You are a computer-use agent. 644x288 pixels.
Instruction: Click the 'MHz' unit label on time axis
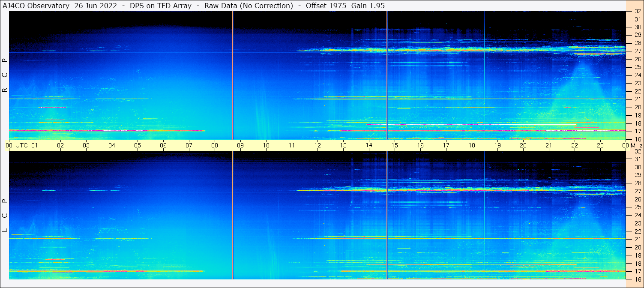point(636,145)
